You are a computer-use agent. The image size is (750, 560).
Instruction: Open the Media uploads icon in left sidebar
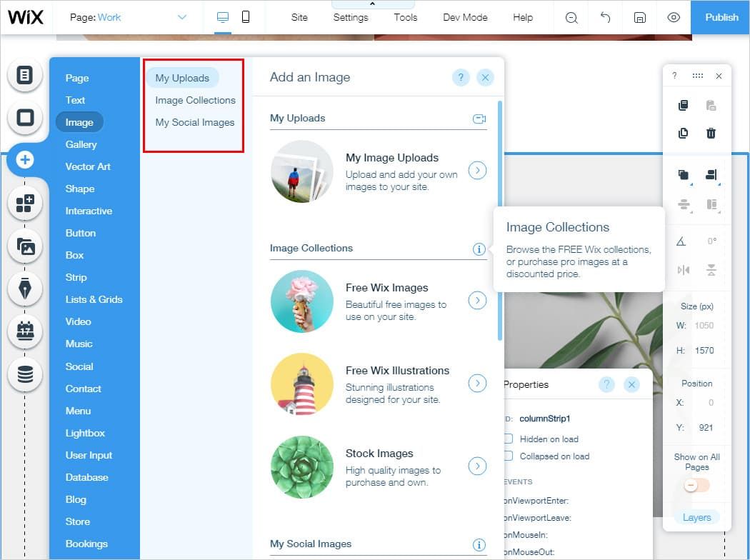(x=25, y=246)
